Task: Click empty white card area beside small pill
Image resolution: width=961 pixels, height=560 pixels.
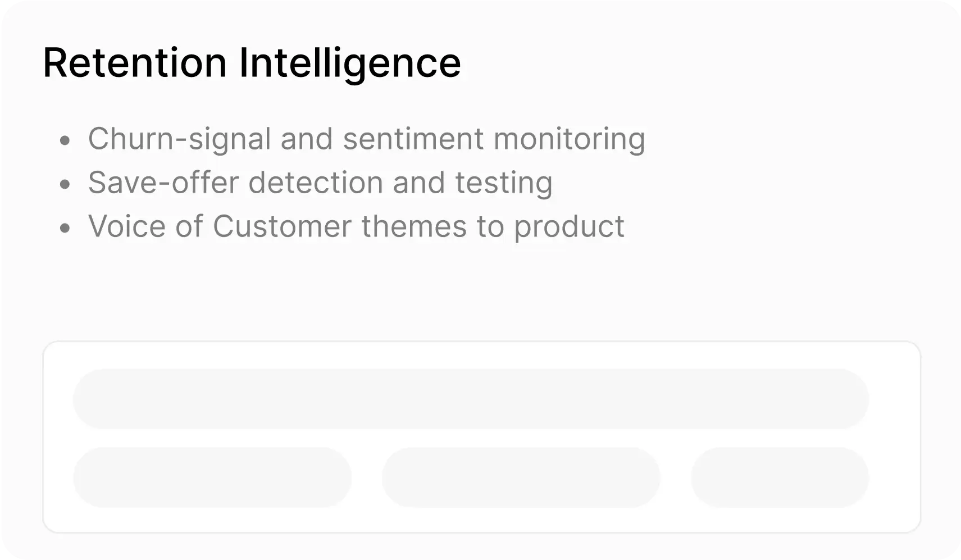Action: click(894, 477)
